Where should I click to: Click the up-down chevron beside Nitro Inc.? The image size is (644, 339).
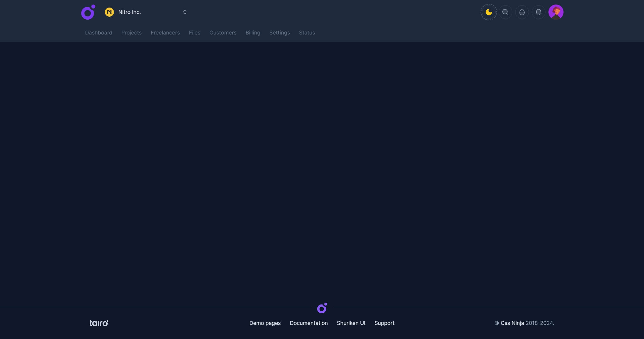point(185,12)
